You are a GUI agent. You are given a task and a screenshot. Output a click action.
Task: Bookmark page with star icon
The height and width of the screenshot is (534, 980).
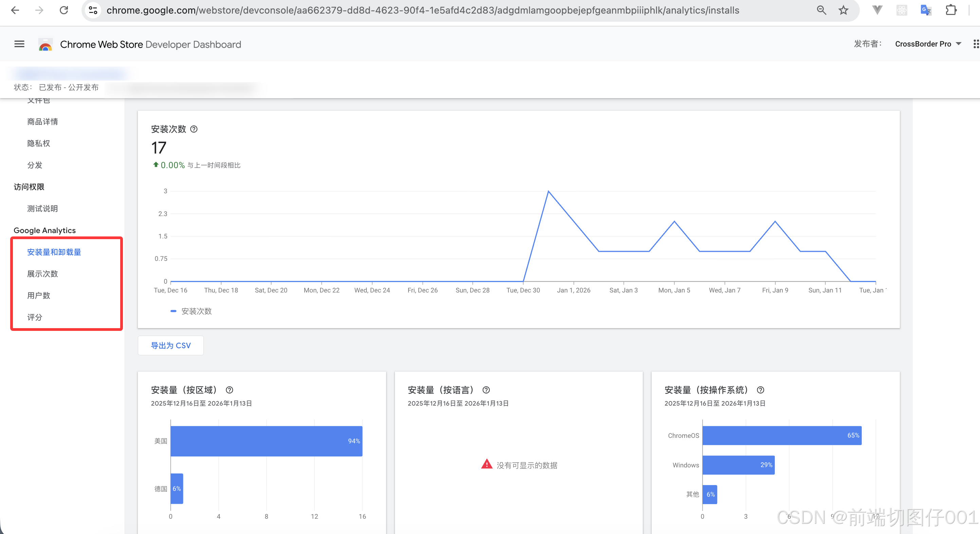pyautogui.click(x=843, y=10)
